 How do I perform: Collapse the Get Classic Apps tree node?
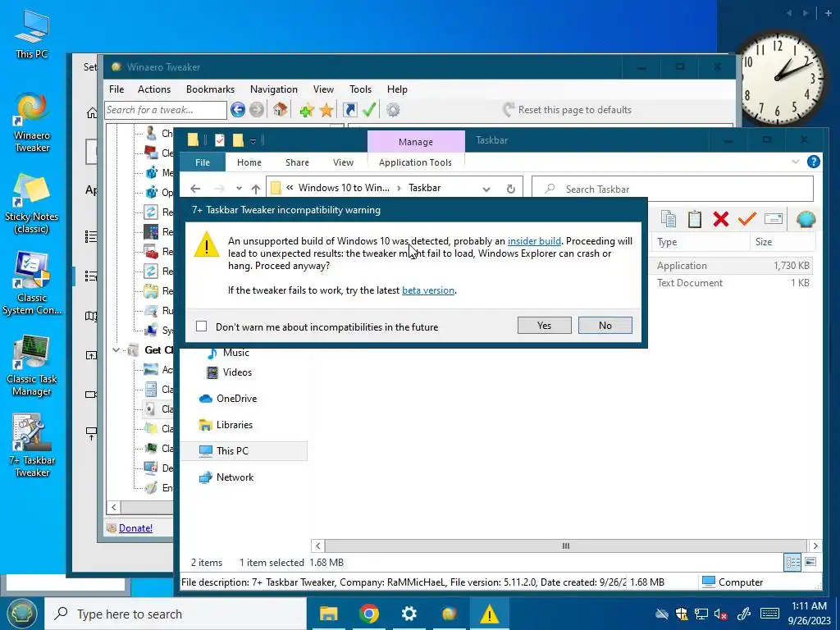(x=116, y=349)
